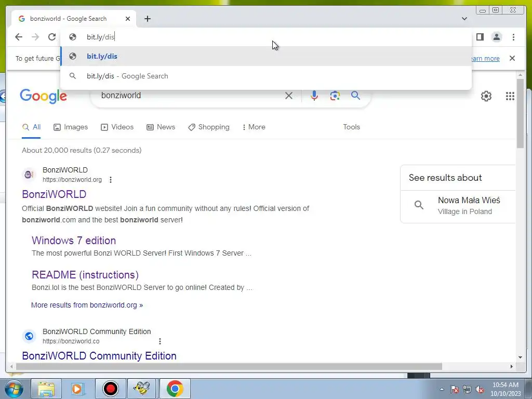
Task: Open the search Tools options
Action: click(x=351, y=127)
